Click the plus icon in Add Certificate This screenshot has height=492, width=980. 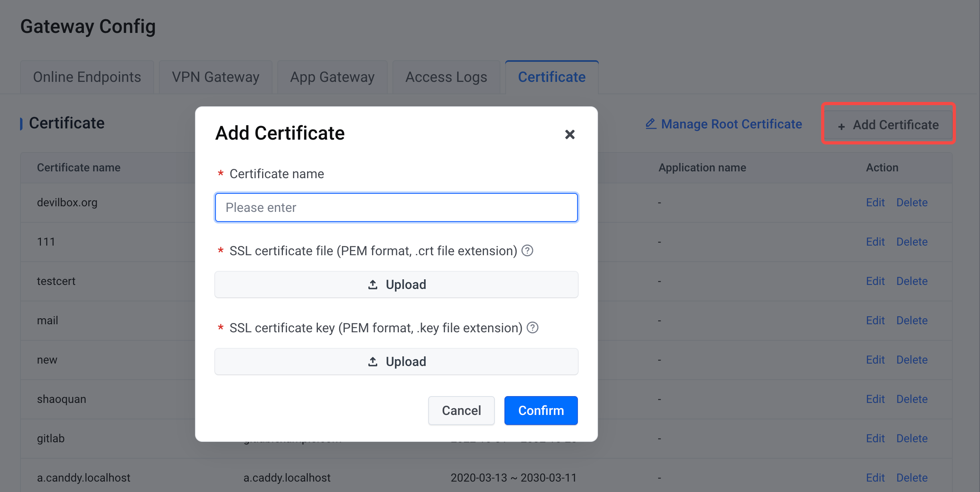coord(842,126)
